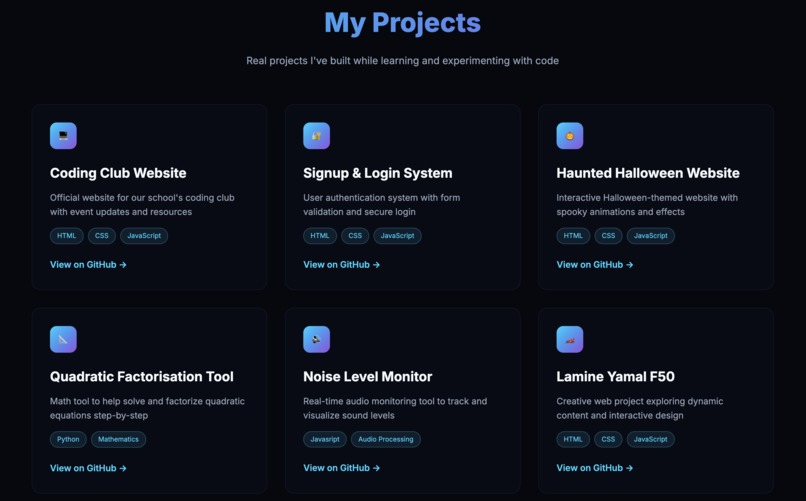Click the 'Interactive Halloween-themed website' description
This screenshot has width=806, height=501.
point(647,205)
